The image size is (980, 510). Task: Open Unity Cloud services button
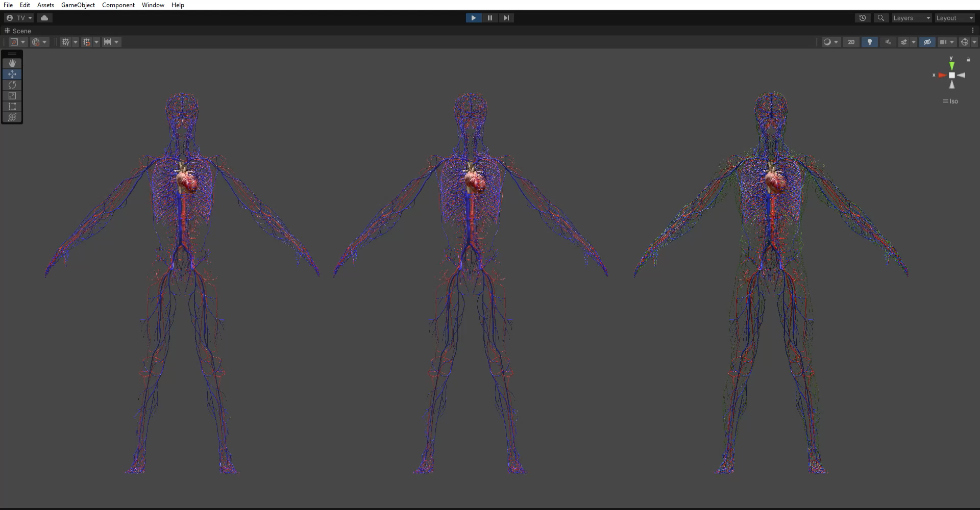tap(44, 18)
